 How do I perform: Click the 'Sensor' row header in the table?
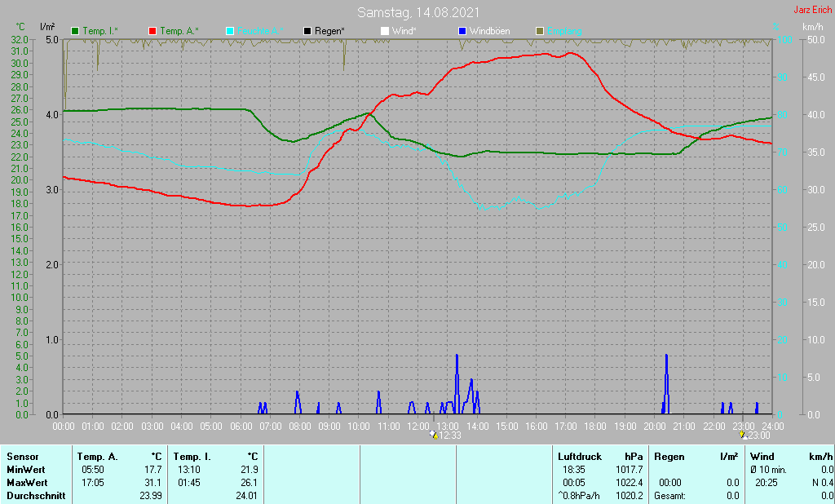coord(22,457)
